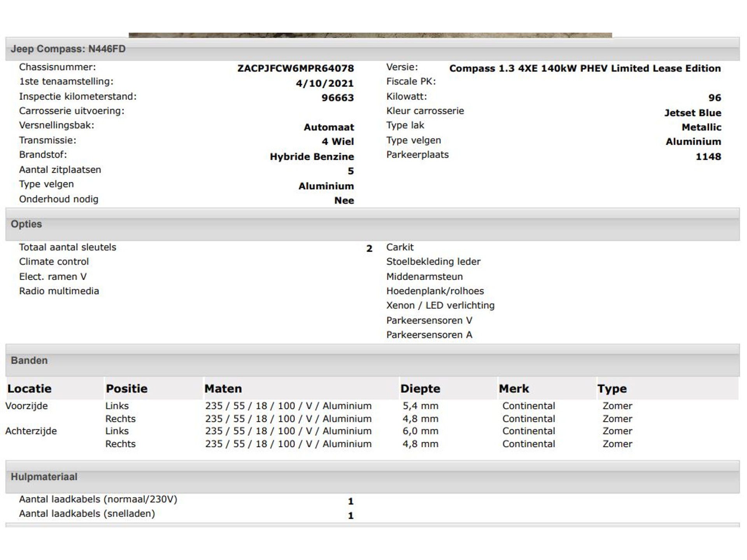This screenshot has width=747, height=560.
Task: Click the vehicle photo strip at top
Action: pyautogui.click(x=370, y=35)
